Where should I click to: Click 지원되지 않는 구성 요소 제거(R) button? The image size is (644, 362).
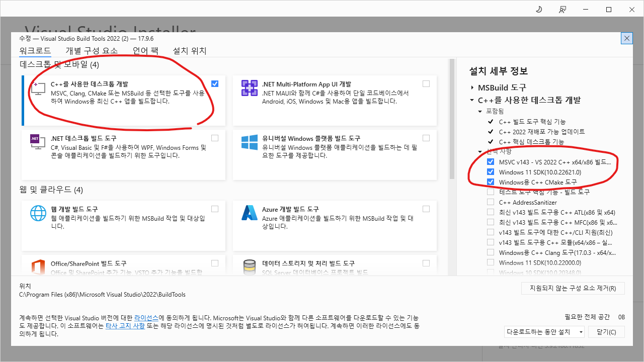coord(573,288)
